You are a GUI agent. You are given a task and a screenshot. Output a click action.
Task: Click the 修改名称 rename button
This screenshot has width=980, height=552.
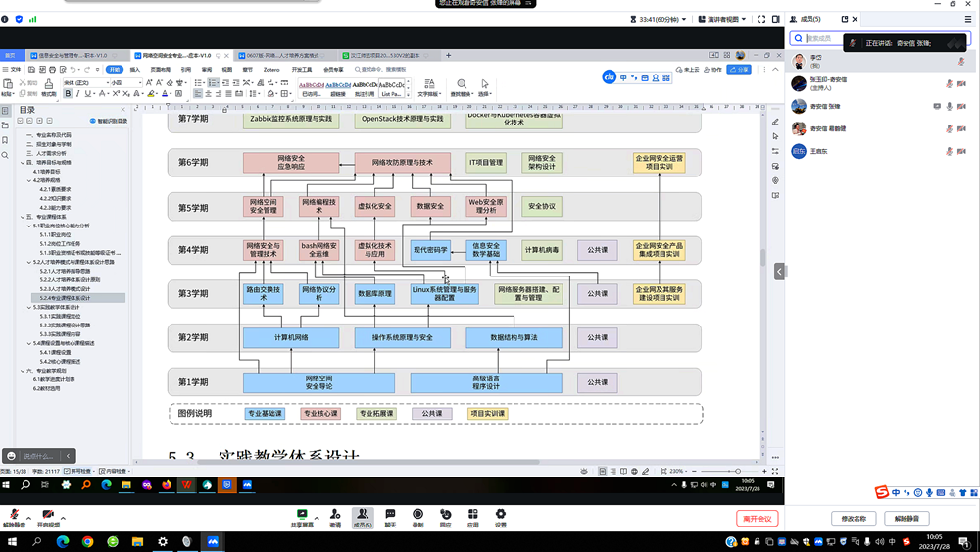854,518
